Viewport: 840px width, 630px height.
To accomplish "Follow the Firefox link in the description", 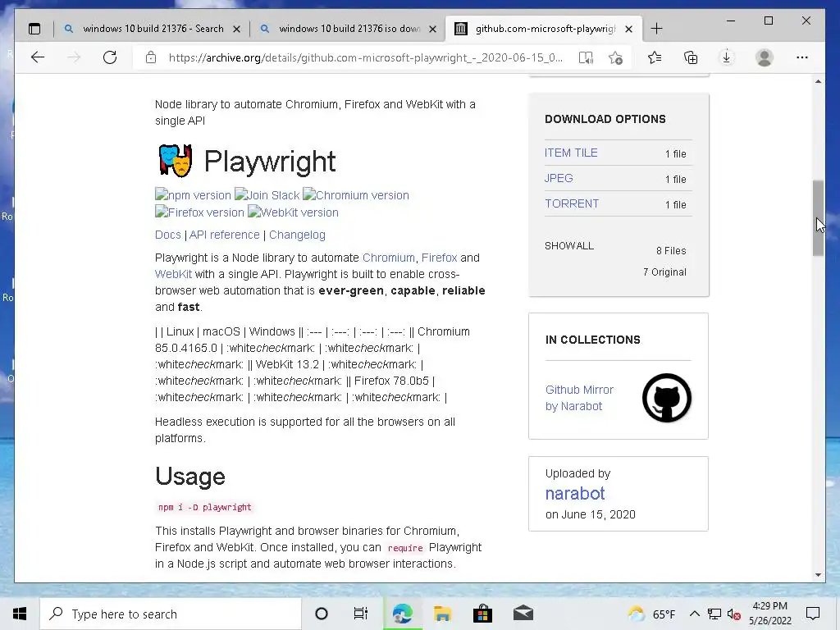I will [x=440, y=258].
